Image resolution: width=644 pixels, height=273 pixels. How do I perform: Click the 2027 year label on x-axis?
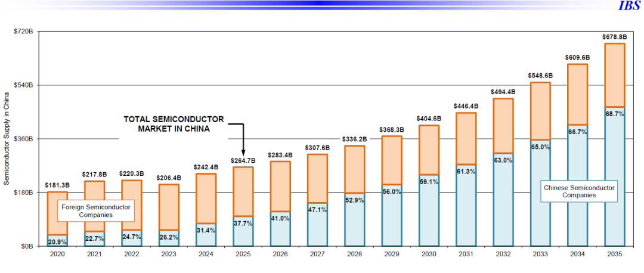click(x=318, y=255)
